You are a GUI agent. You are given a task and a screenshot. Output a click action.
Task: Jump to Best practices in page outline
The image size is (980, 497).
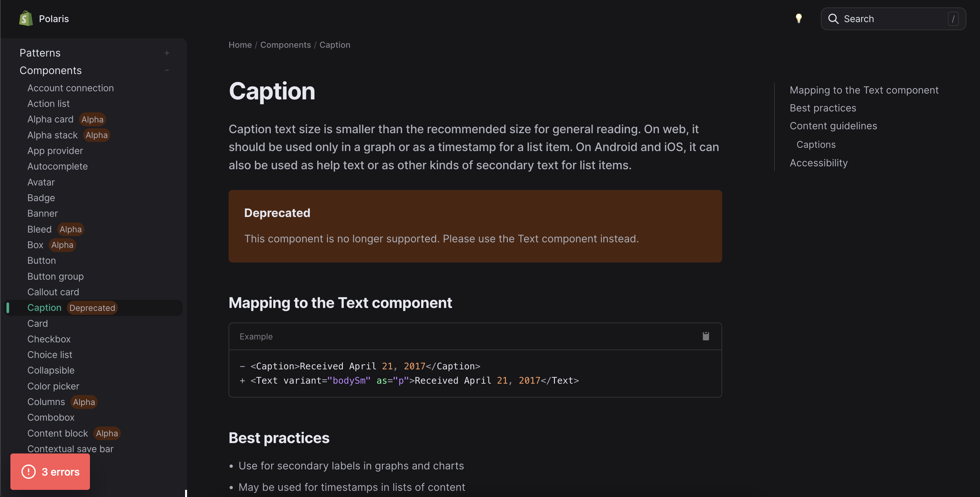(823, 108)
